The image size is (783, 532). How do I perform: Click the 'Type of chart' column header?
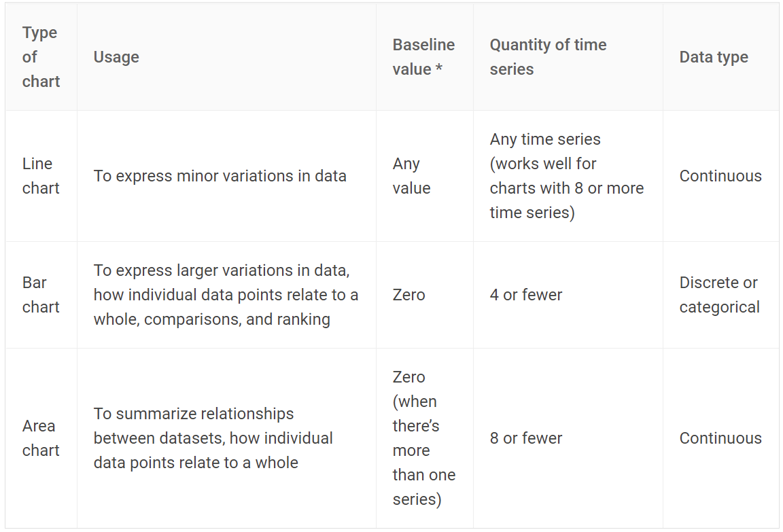tap(41, 57)
